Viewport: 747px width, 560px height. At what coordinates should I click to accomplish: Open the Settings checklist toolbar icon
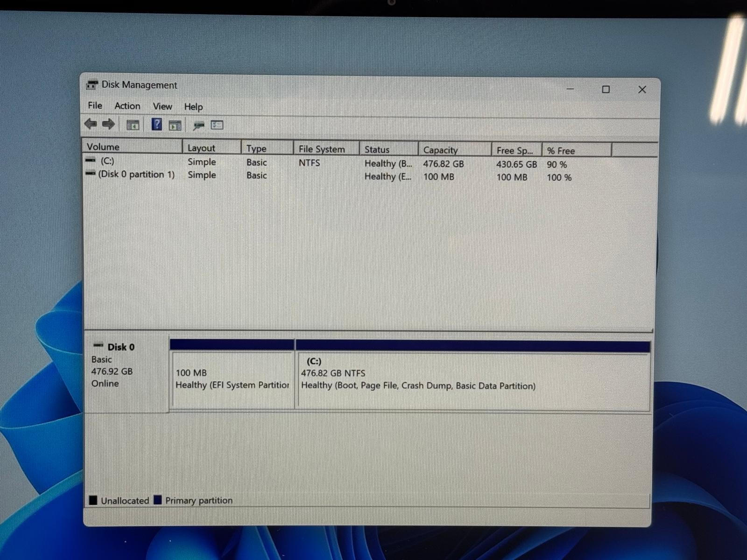click(217, 125)
